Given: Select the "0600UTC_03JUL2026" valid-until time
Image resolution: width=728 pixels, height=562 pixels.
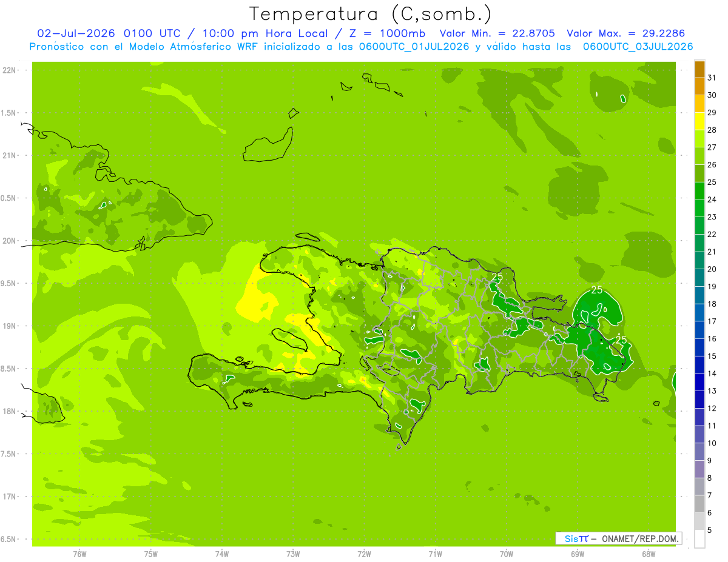Looking at the screenshot, I should [638, 47].
